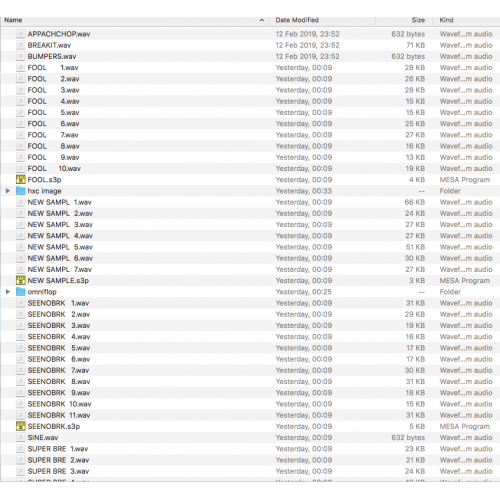The image size is (500, 500).
Task: Sort list by Size column header
Action: point(418,20)
